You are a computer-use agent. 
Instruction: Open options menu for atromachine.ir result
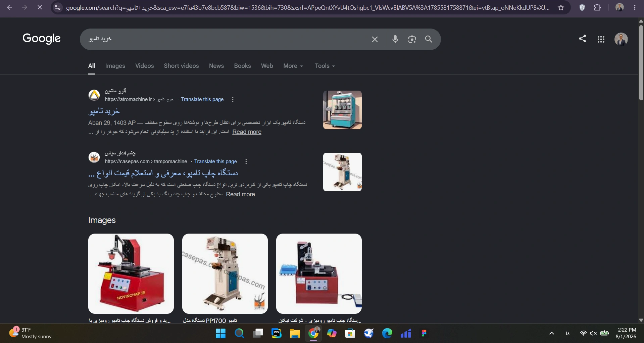[233, 99]
